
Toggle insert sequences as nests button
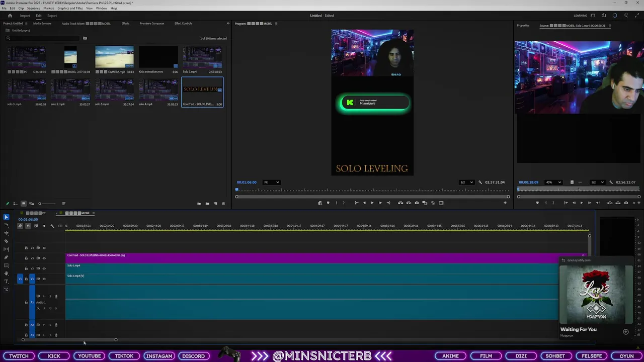pyautogui.click(x=20, y=226)
